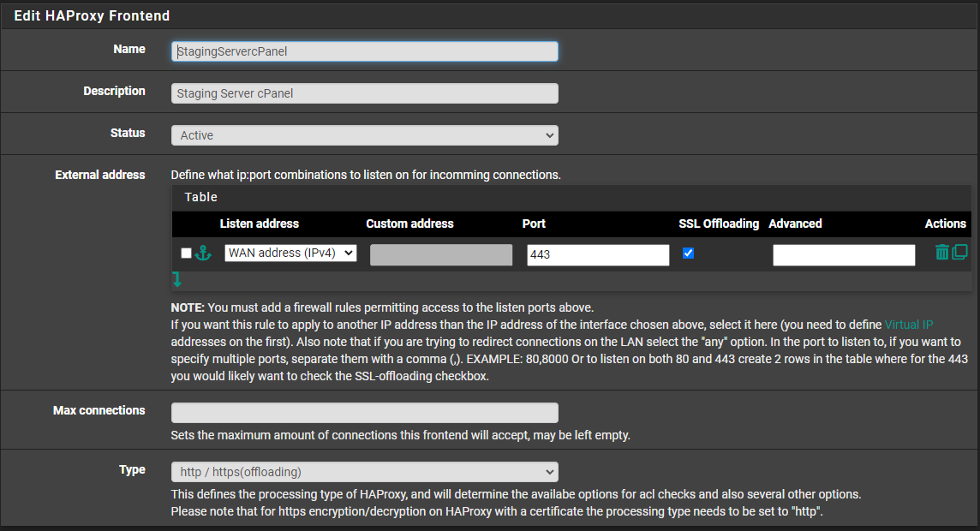Click the Custom address column header

click(x=410, y=224)
